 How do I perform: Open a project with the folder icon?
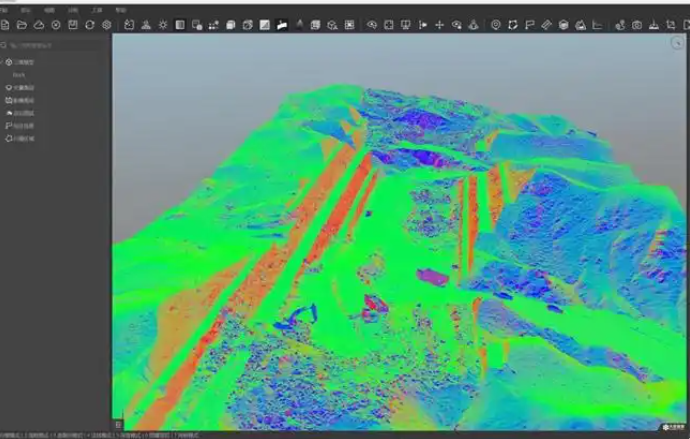pos(22,25)
